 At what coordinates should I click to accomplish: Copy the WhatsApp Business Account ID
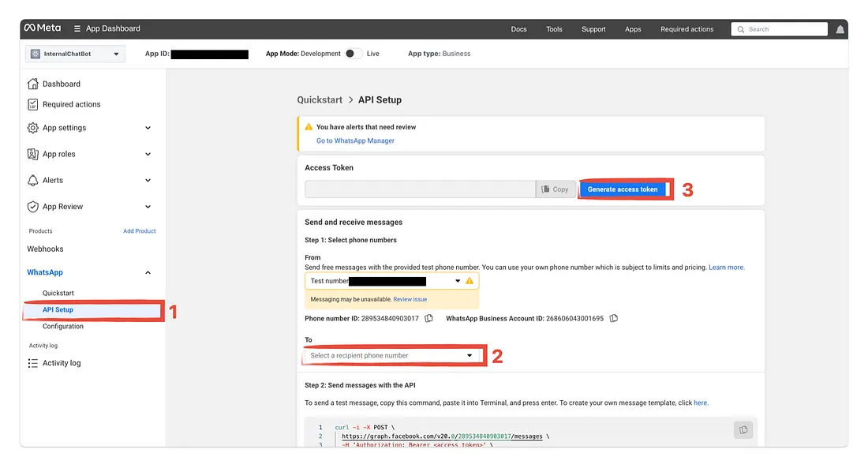pyautogui.click(x=613, y=319)
